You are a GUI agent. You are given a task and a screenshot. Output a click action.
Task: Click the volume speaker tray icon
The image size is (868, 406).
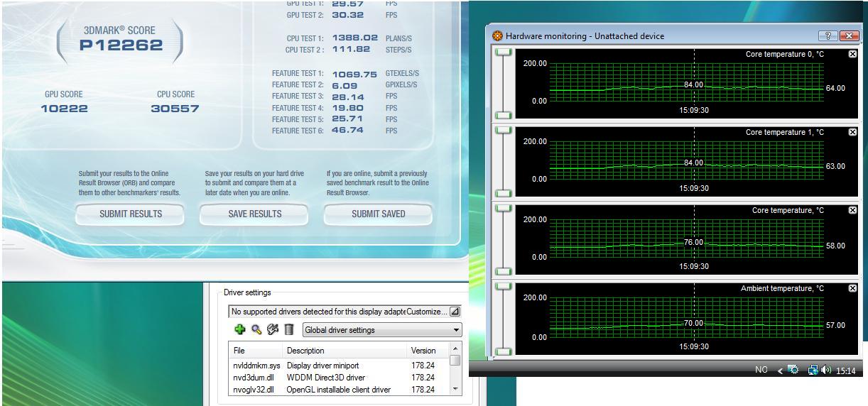826,371
